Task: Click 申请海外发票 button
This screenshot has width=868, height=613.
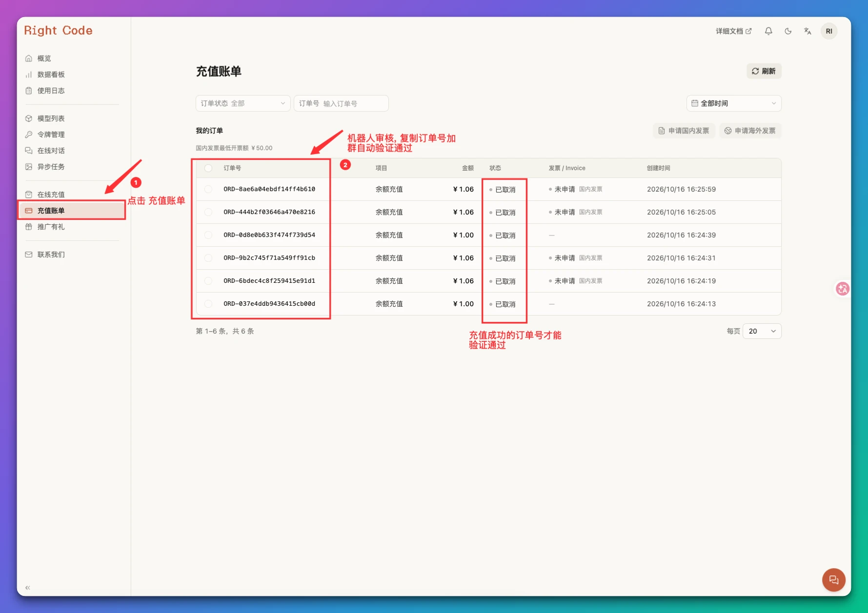Action: click(750, 131)
